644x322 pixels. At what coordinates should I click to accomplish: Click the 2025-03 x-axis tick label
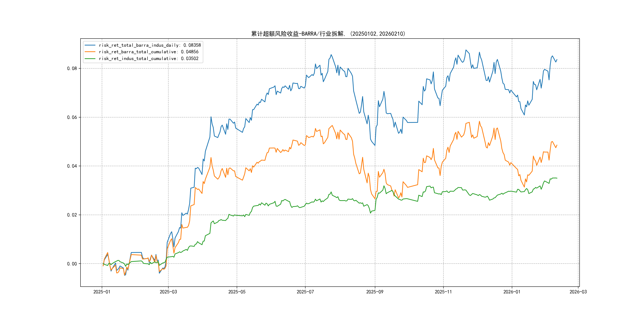point(168,292)
